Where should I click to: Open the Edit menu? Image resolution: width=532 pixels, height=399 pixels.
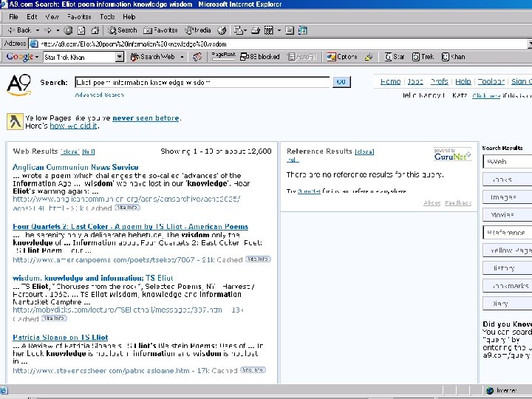click(x=32, y=16)
